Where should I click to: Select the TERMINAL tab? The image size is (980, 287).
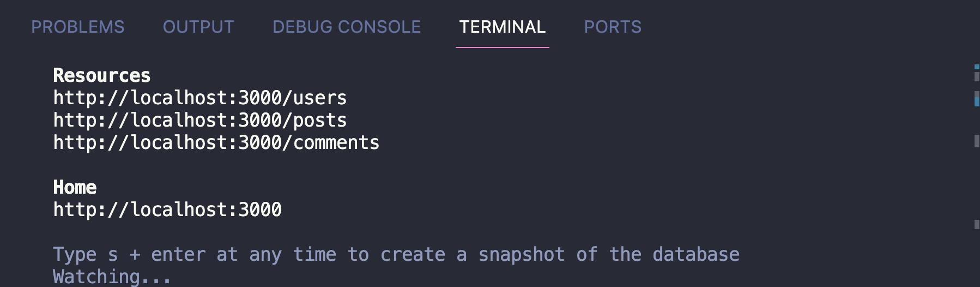(502, 27)
